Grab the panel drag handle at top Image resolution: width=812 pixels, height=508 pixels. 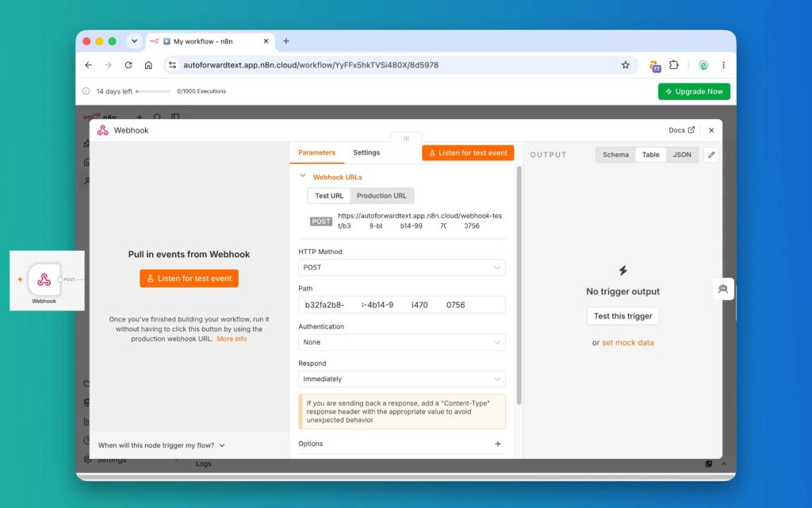[x=406, y=138]
